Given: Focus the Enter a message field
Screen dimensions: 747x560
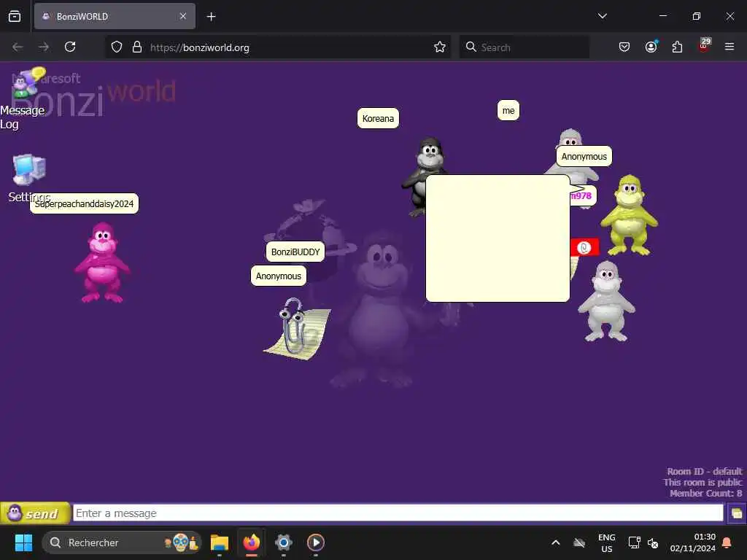Looking at the screenshot, I should pyautogui.click(x=398, y=513).
